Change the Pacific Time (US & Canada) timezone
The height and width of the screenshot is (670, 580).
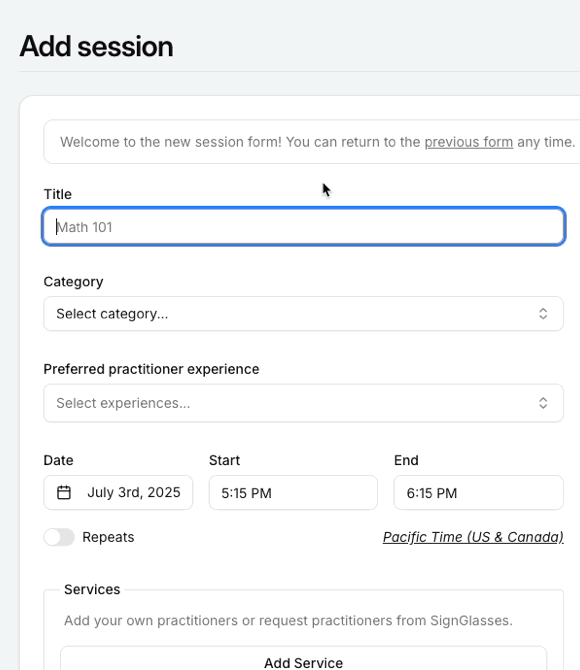(473, 537)
